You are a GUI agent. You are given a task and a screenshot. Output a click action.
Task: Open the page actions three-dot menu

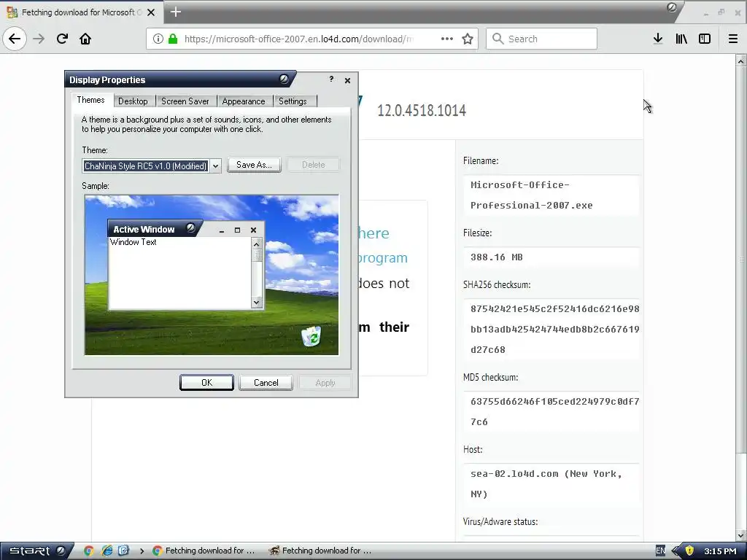tap(447, 39)
